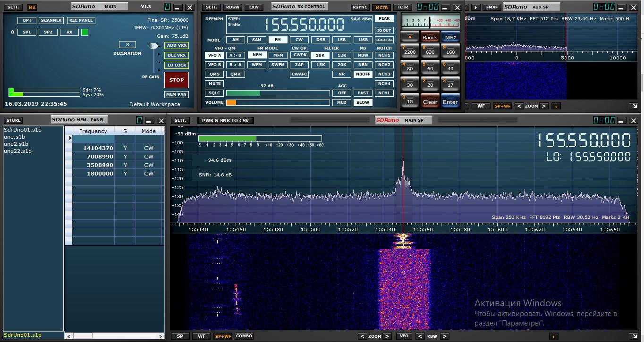Viewport: 644px width, 342px height.
Task: Open the REC PANEL
Action: (x=81, y=20)
